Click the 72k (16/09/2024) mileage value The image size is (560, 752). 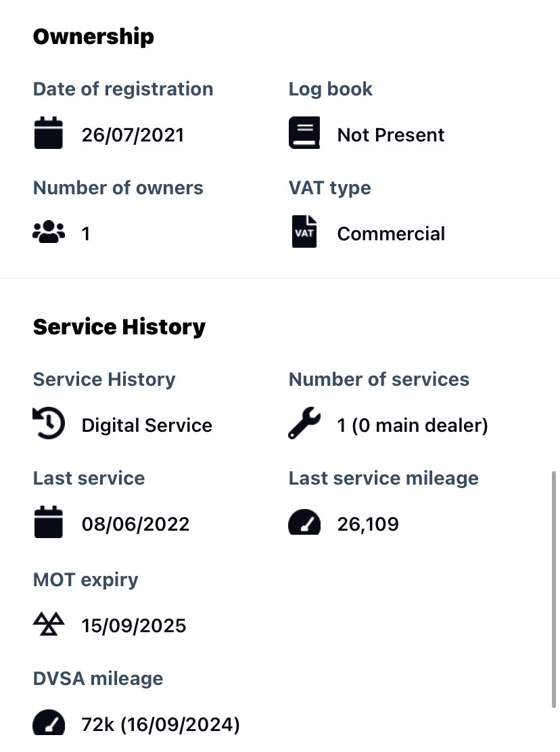coord(160,725)
